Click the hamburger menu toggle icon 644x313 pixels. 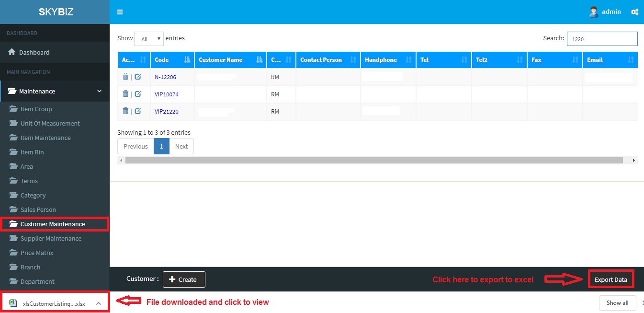pos(120,12)
